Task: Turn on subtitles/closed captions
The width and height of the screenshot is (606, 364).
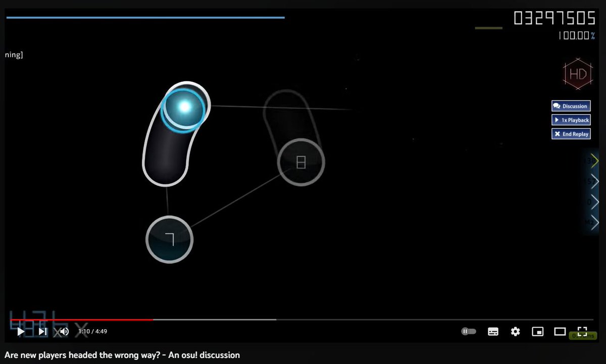Action: (493, 332)
